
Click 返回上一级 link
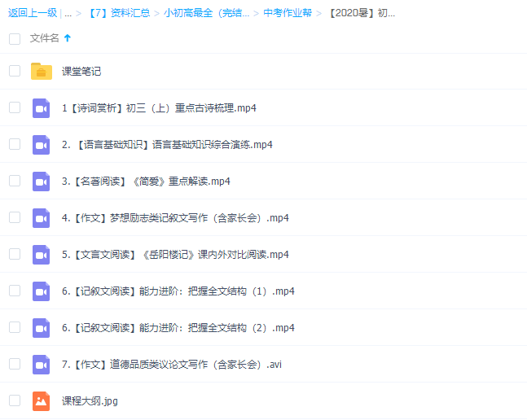pos(32,13)
